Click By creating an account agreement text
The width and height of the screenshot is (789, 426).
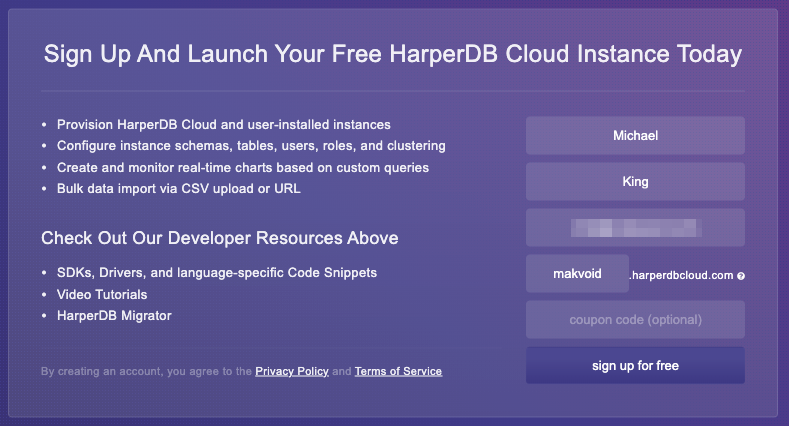(146, 371)
